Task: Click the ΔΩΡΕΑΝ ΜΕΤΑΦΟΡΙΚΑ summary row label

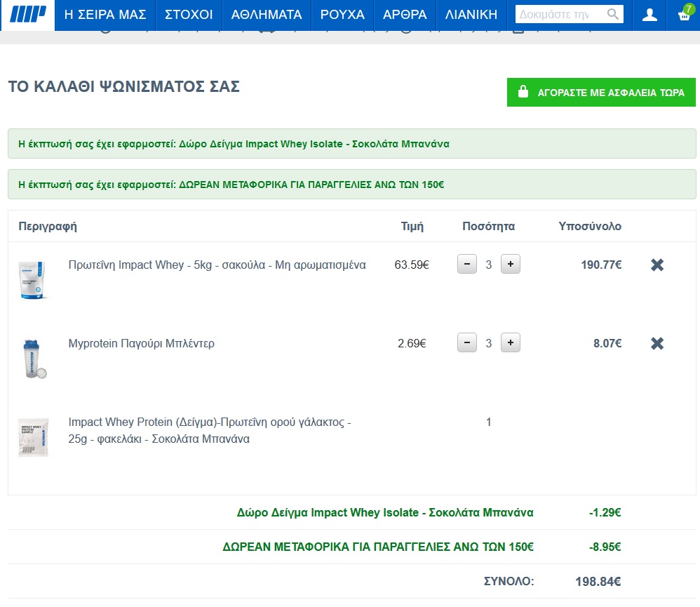Action: point(378,547)
